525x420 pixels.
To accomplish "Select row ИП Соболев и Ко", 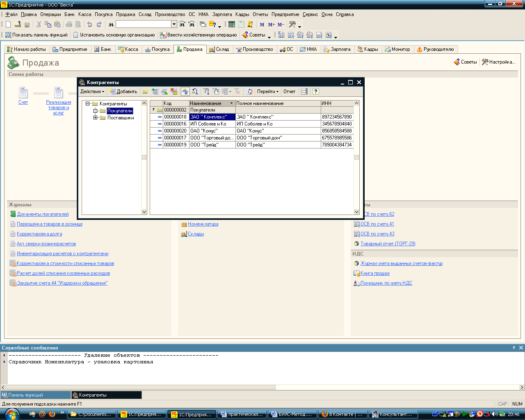I will point(251,124).
